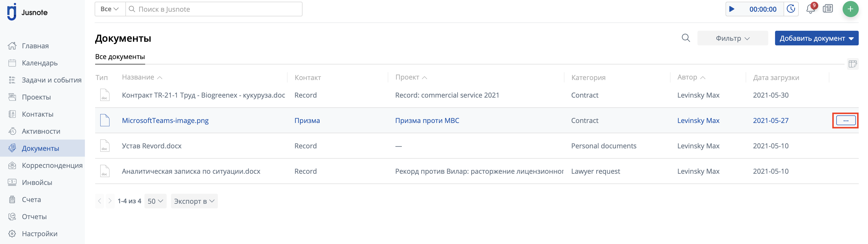Open Устав Revord.docx document
The image size is (868, 244).
(152, 146)
